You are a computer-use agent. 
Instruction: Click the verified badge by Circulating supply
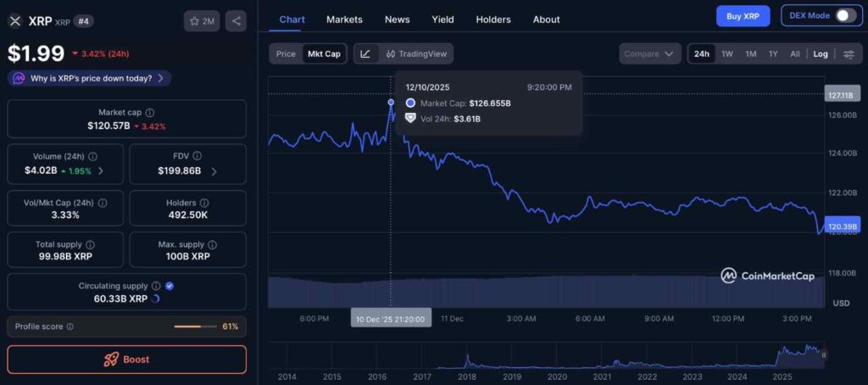pos(170,286)
